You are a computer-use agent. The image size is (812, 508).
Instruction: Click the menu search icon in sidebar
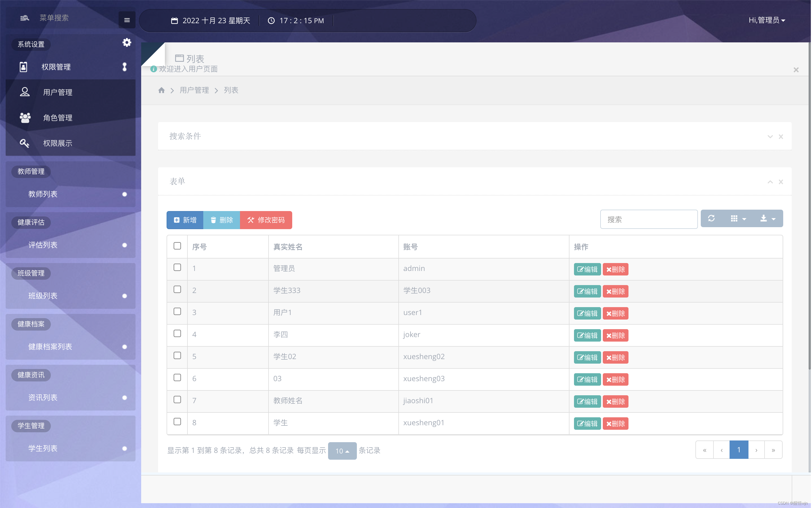click(25, 18)
